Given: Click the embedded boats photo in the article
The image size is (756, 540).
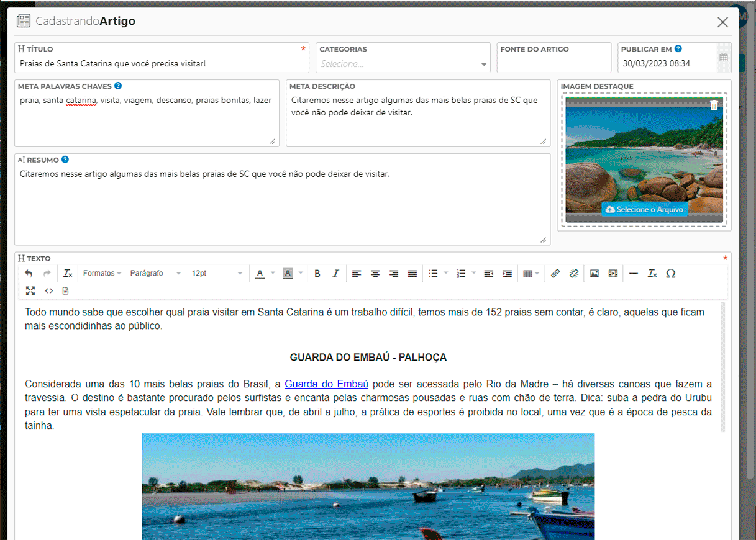Looking at the screenshot, I should (x=368, y=487).
